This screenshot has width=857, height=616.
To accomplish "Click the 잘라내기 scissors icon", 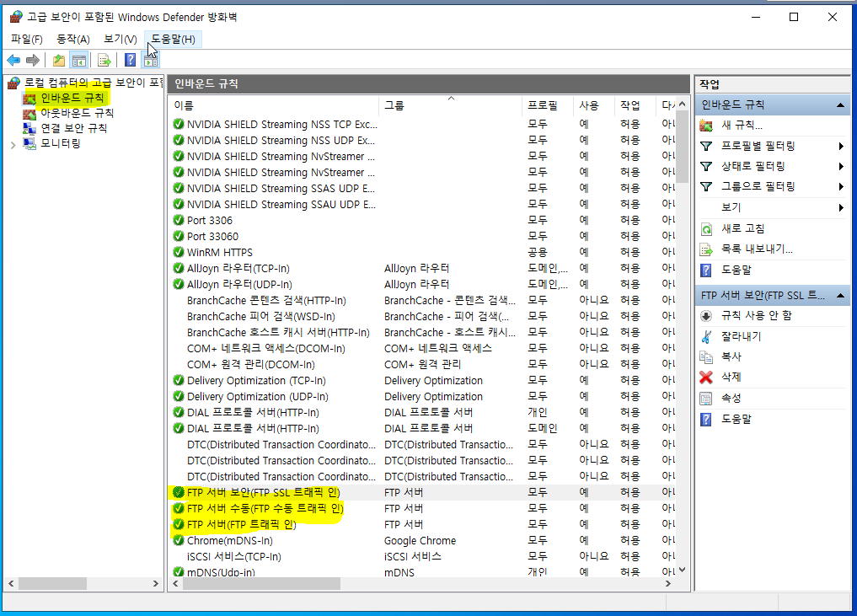I will pos(706,337).
